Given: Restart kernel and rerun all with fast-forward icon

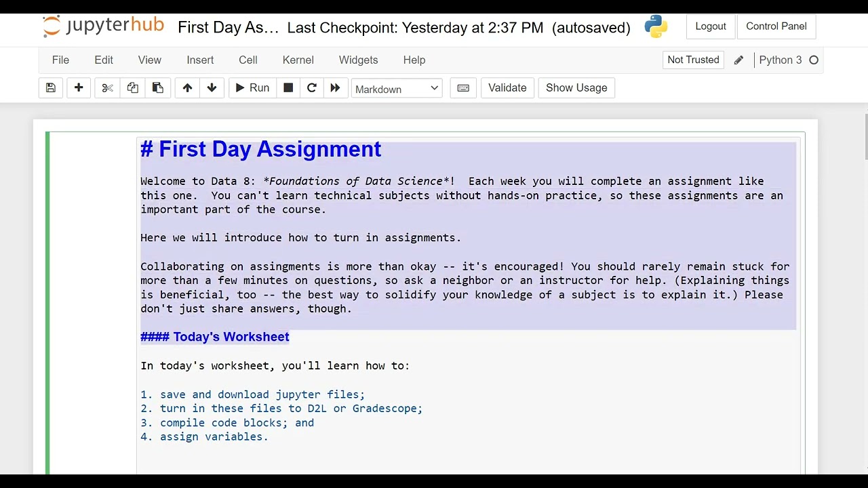Looking at the screenshot, I should click(x=335, y=88).
